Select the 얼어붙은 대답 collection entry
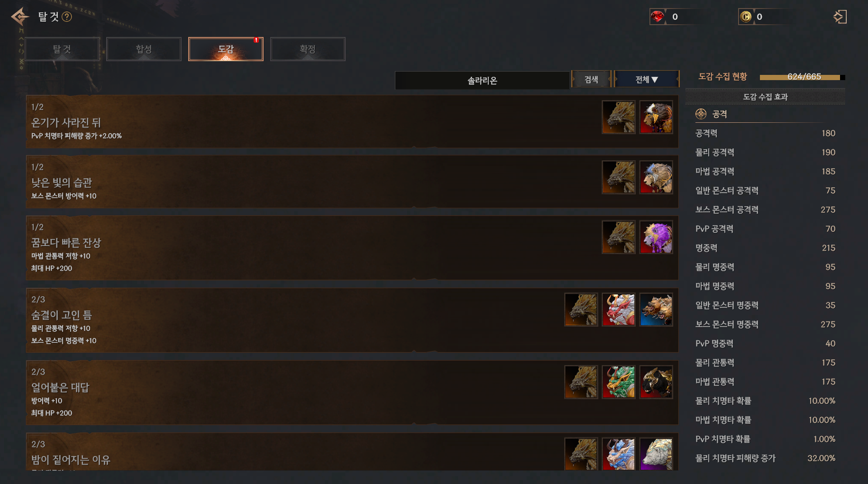868x484 pixels. (x=352, y=392)
